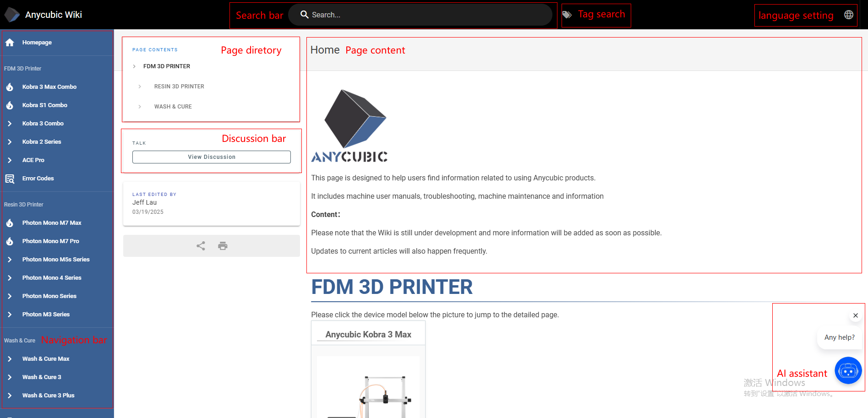Screen dimensions: 868x418
Task: Jump to WASH & CURE section link
Action: (x=173, y=107)
